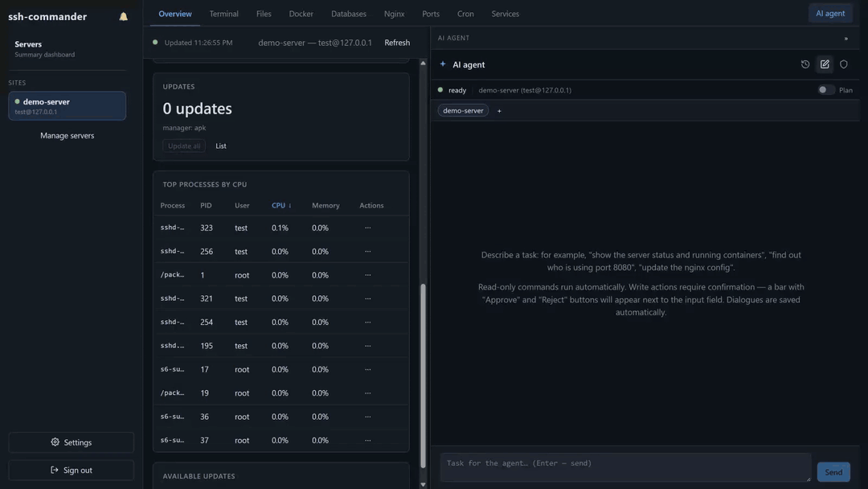Go to the Cron tab
The height and width of the screenshot is (489, 868).
(465, 14)
